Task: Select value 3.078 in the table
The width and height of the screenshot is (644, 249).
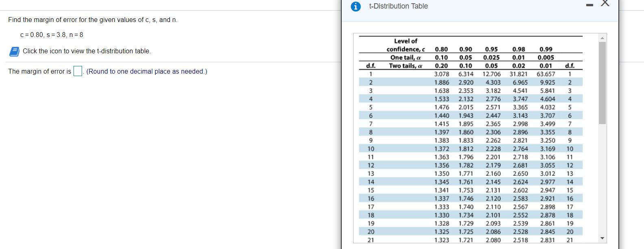Action: point(442,74)
